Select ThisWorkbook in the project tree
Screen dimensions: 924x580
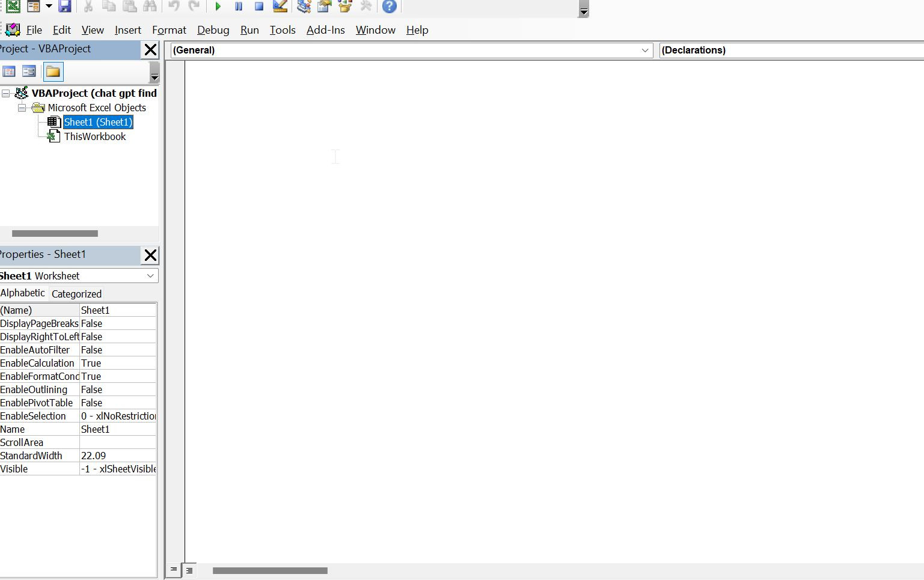point(95,136)
